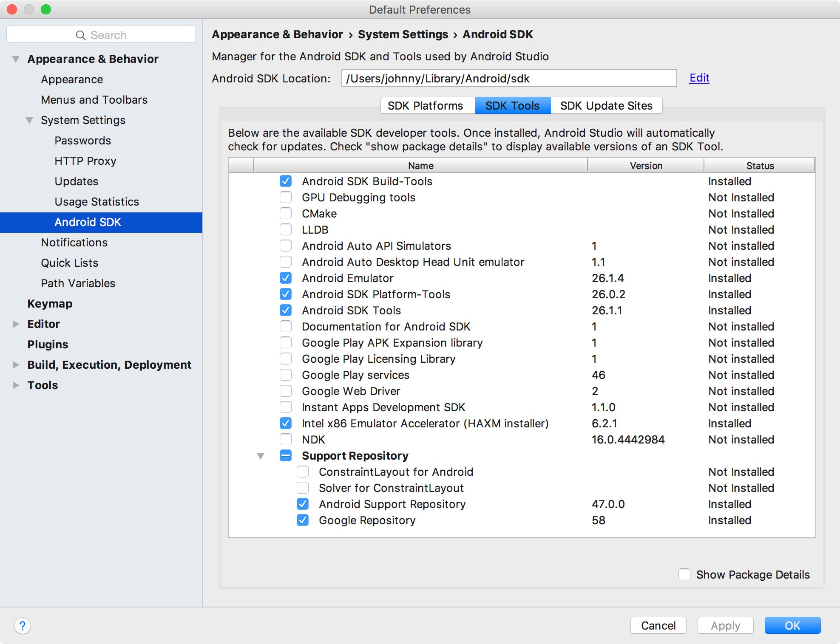Open the Keymap settings
Viewport: 840px width, 644px height.
click(x=50, y=304)
